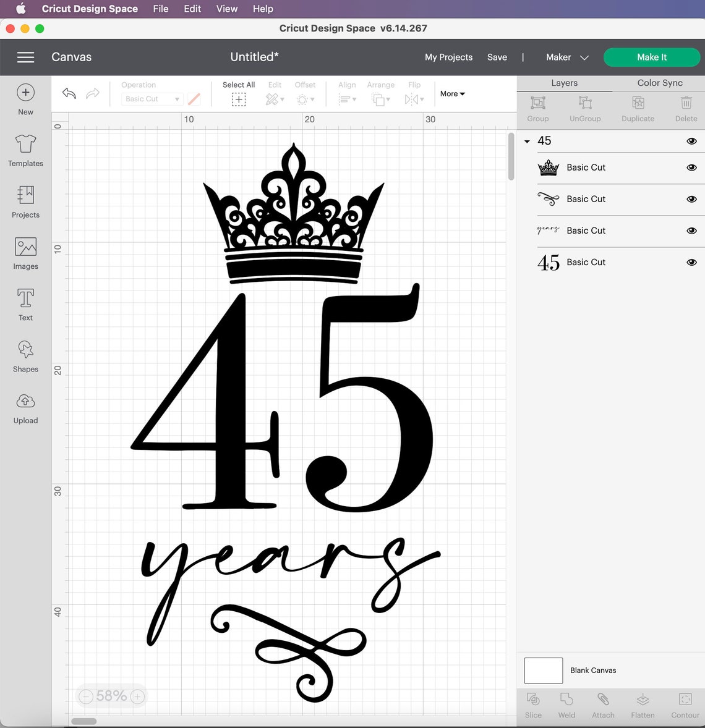The height and width of the screenshot is (728, 705).
Task: Click the Flatten icon
Action: (x=643, y=705)
